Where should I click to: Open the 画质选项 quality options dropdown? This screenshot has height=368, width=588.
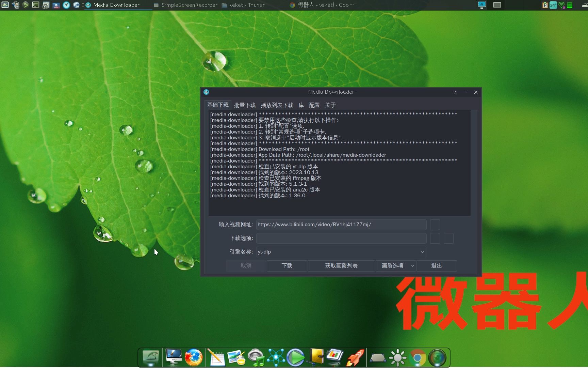(396, 266)
